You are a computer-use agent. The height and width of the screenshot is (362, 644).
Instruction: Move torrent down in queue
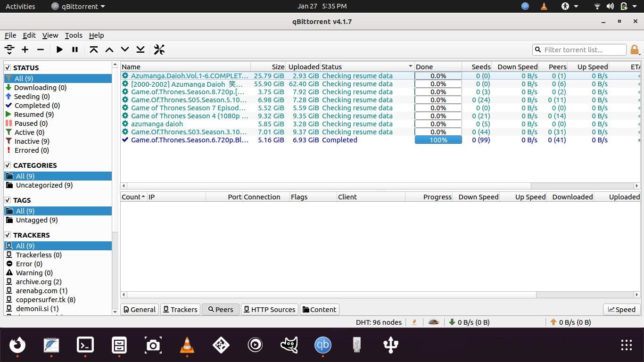tap(125, 49)
